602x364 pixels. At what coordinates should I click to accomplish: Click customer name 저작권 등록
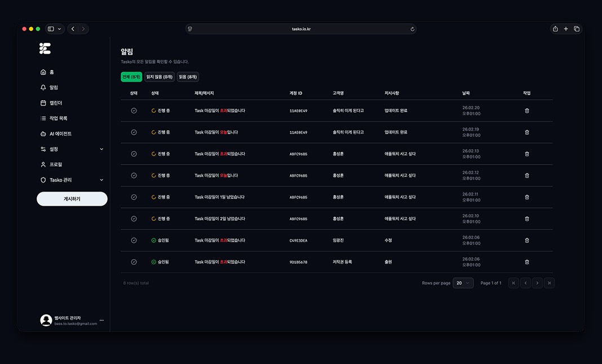[x=342, y=262]
